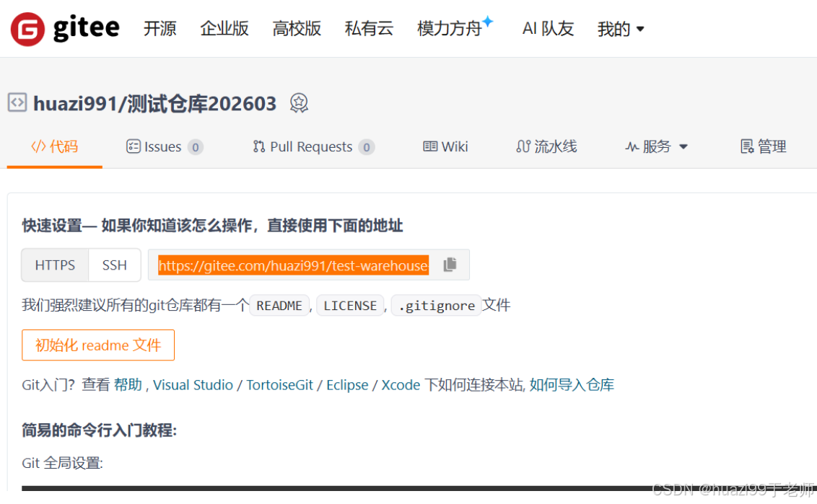
Task: Open the 帮助 link
Action: 128,385
